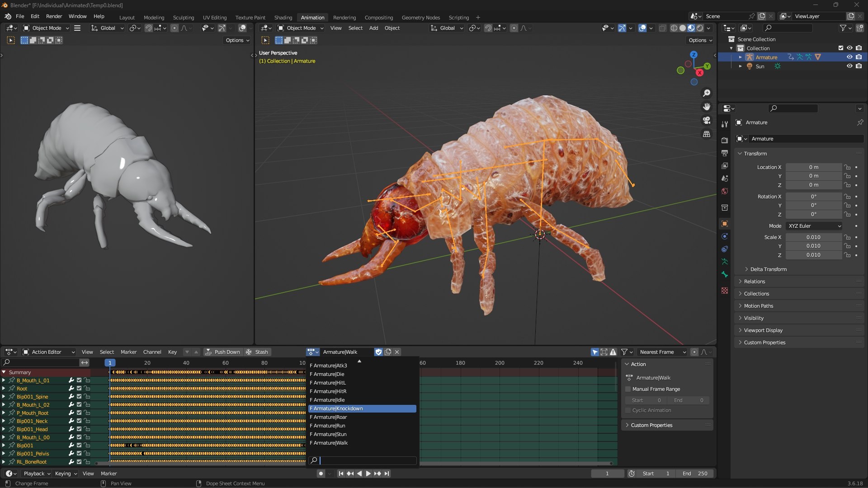Create new action copy icon
Image resolution: width=868 pixels, height=488 pixels.
(388, 352)
